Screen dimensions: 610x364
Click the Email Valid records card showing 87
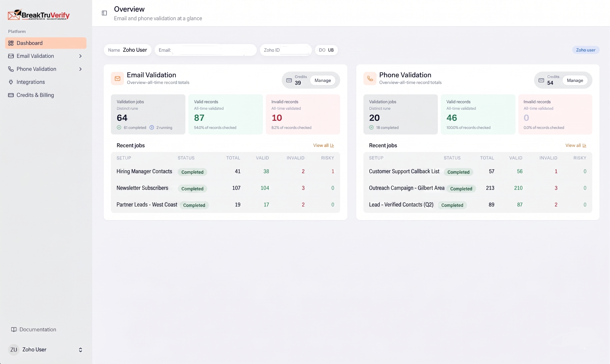coord(226,115)
